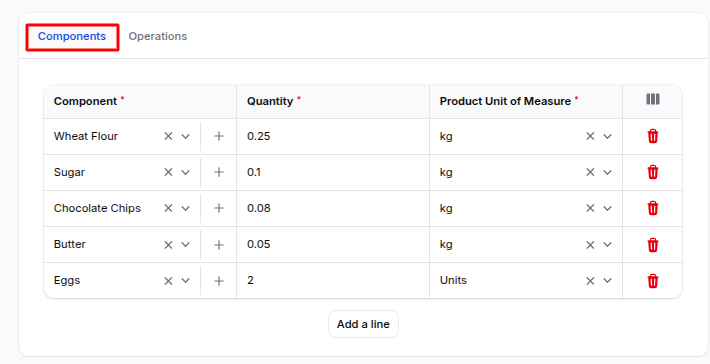This screenshot has width=710, height=364.
Task: Expand the Sugar component dropdown
Action: click(x=185, y=172)
